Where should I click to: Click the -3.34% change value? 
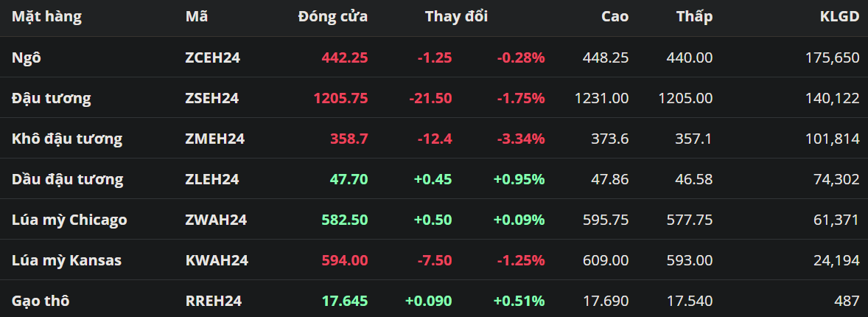coord(520,139)
